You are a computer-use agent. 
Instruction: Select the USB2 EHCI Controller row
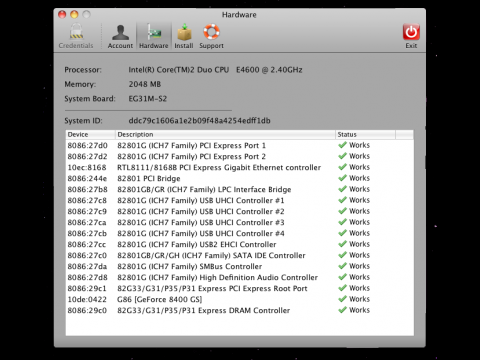(240, 244)
